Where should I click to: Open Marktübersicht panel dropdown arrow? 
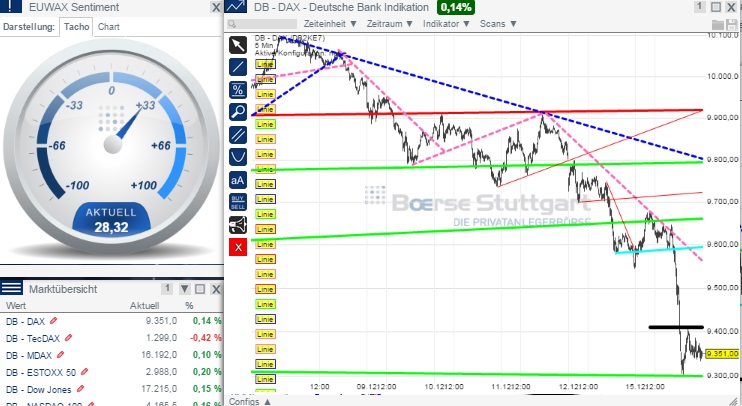[x=185, y=289]
